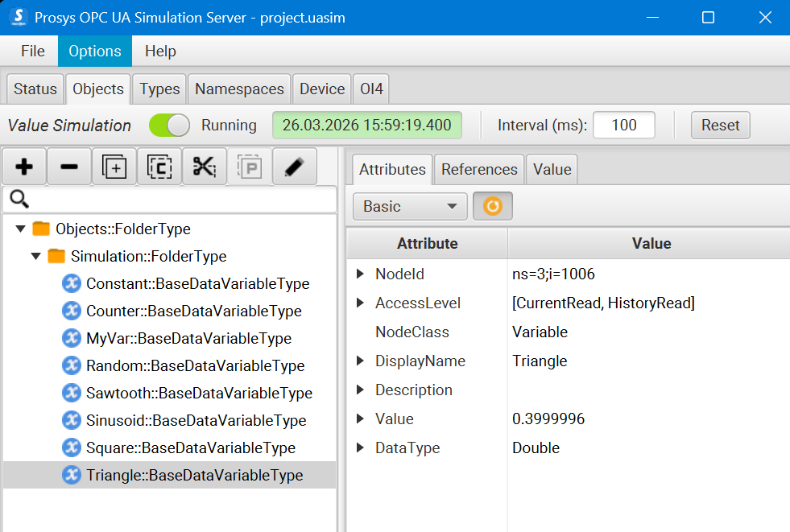Open the Basic attribute filter dropdown
The height and width of the screenshot is (532, 790).
(x=410, y=206)
